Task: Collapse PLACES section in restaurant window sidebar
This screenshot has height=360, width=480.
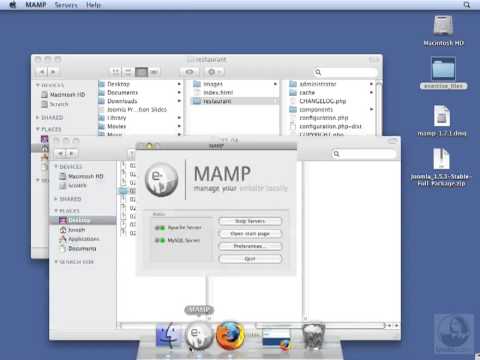Action: [38, 129]
